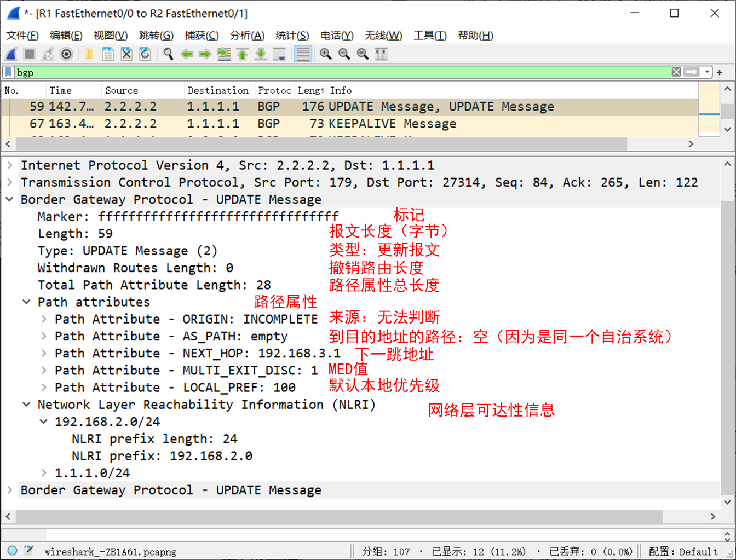Open capture options gear icon

tap(66, 54)
